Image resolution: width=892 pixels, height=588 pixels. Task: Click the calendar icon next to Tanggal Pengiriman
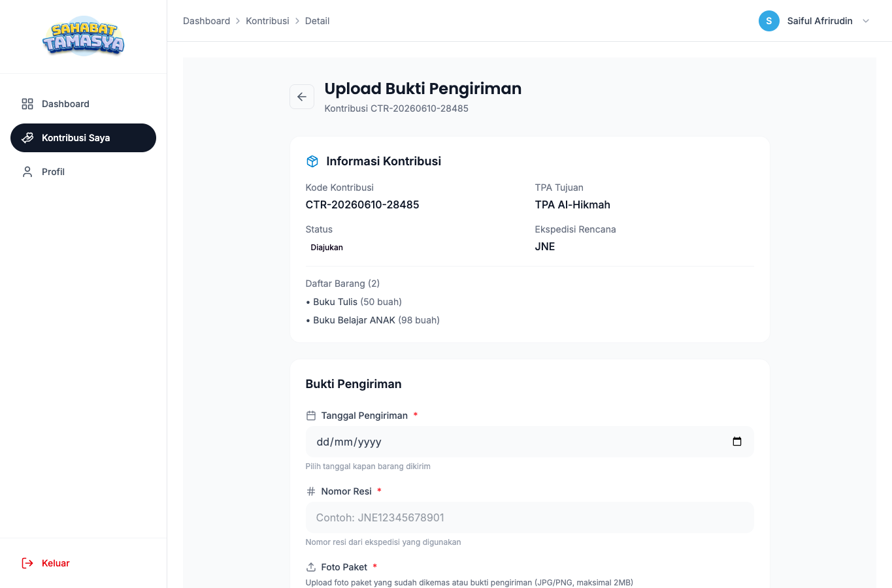[311, 416]
